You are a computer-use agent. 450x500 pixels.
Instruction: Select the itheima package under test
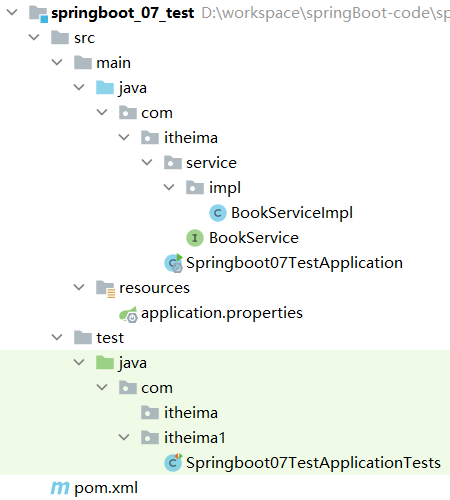tap(191, 413)
